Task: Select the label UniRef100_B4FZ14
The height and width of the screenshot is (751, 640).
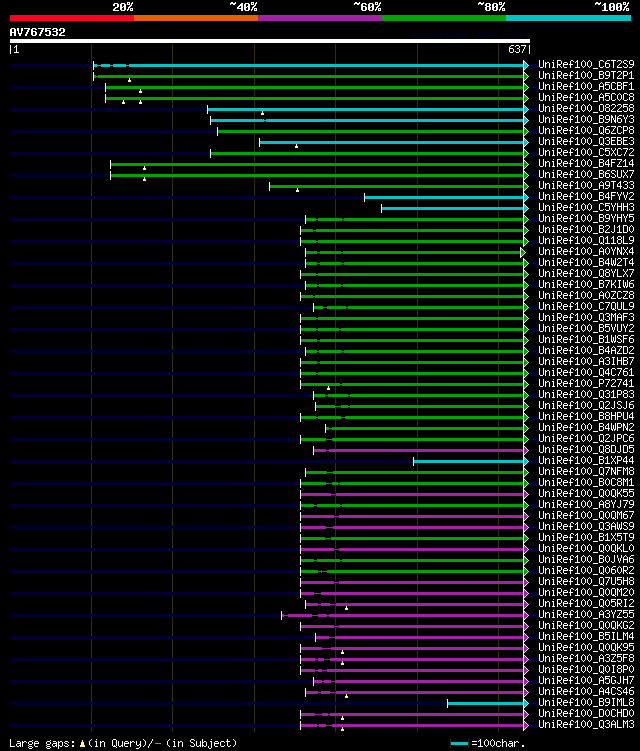Action: 586,163
